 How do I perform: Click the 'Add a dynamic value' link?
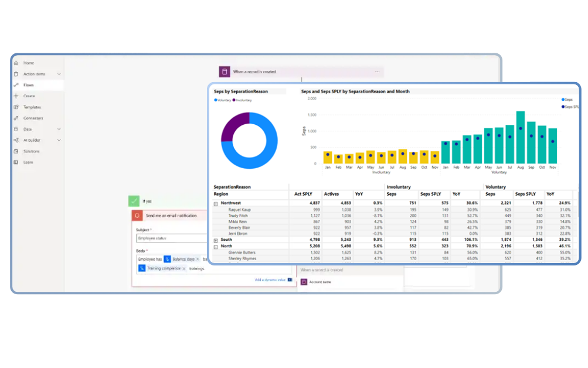point(270,280)
